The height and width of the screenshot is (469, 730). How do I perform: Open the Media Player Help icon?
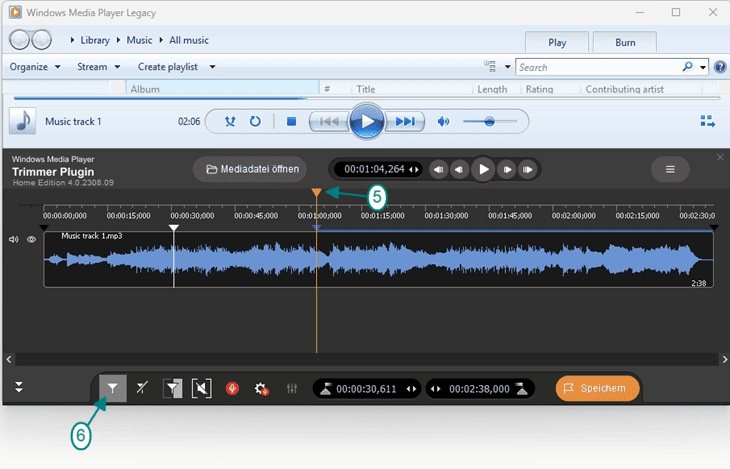(x=720, y=67)
